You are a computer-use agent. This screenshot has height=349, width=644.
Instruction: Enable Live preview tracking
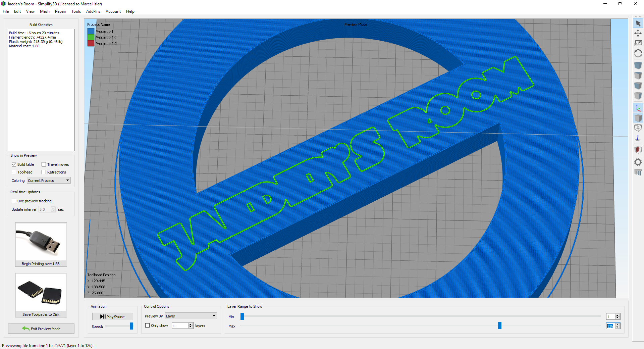(14, 201)
